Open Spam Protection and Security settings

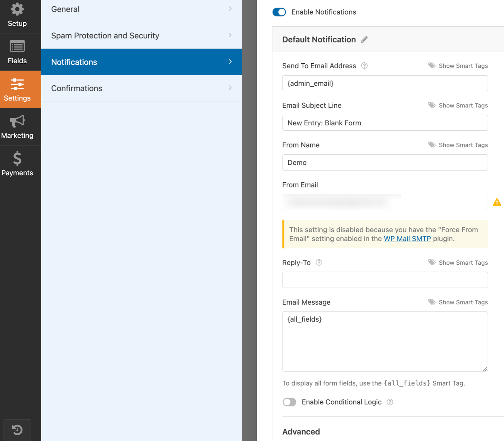[141, 36]
